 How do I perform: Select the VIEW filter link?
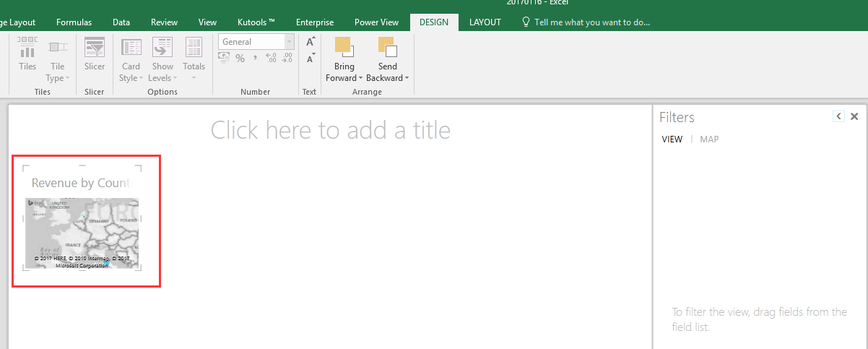(672, 139)
